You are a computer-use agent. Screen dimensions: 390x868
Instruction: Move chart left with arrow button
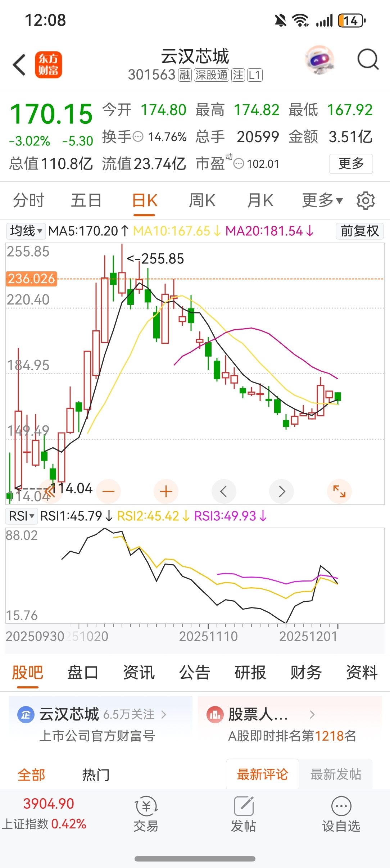[x=224, y=491]
